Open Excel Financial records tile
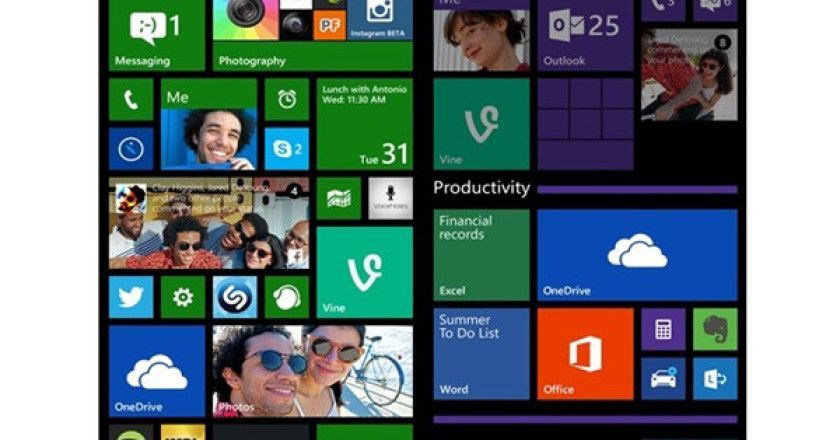Viewport: 840px width, 440px height. pyautogui.click(x=481, y=255)
